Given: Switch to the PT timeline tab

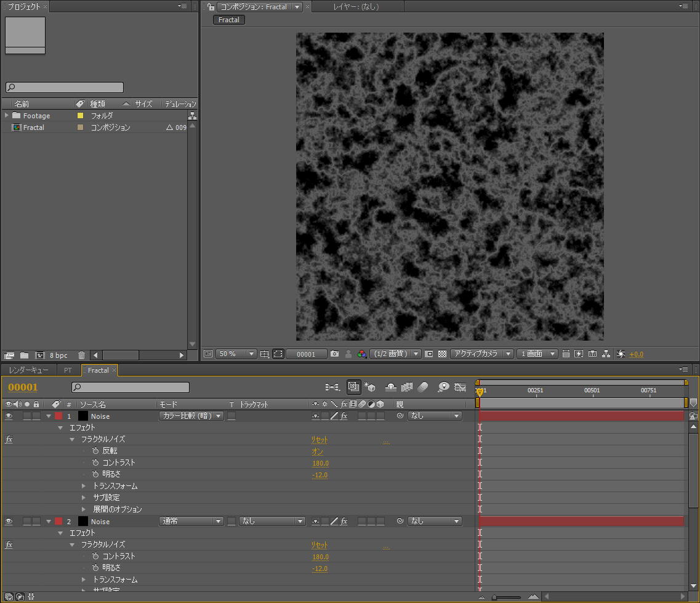Looking at the screenshot, I should coord(68,370).
